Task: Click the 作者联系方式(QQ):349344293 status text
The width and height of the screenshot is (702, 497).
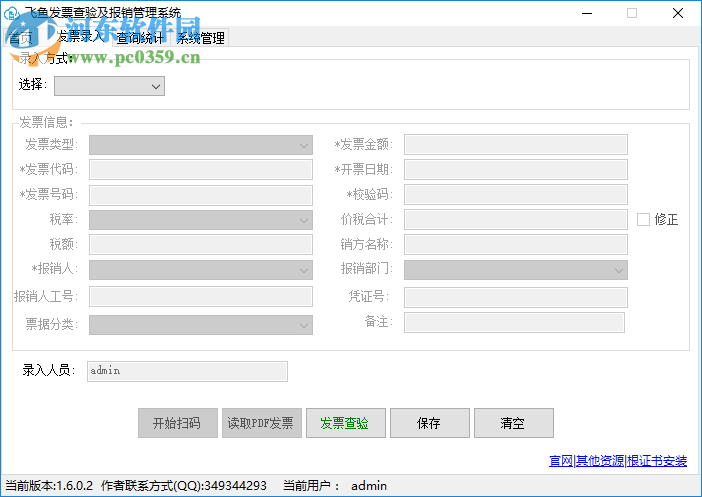Action: pos(184,486)
